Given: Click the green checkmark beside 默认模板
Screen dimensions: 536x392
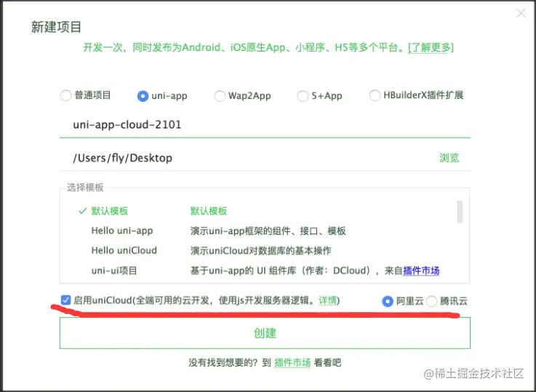Looking at the screenshot, I should (82, 211).
